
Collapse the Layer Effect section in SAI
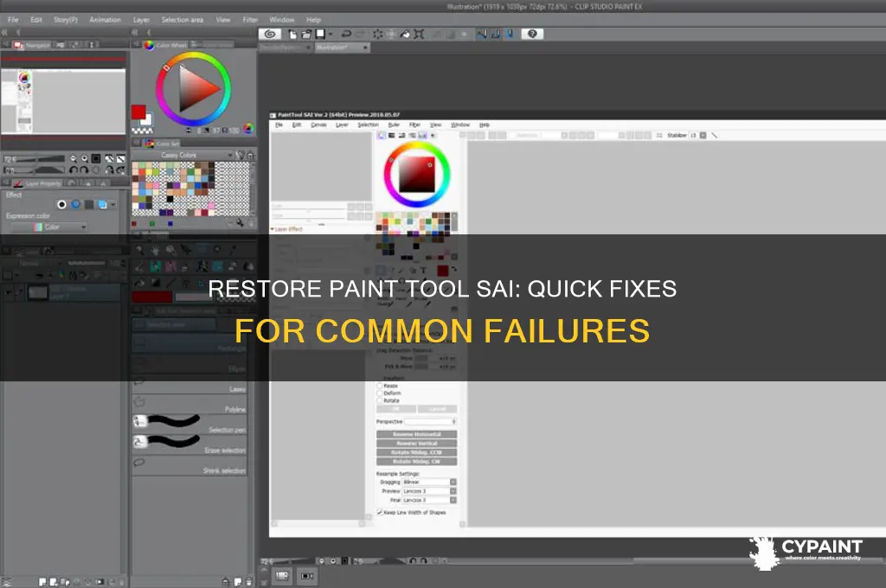[x=273, y=229]
